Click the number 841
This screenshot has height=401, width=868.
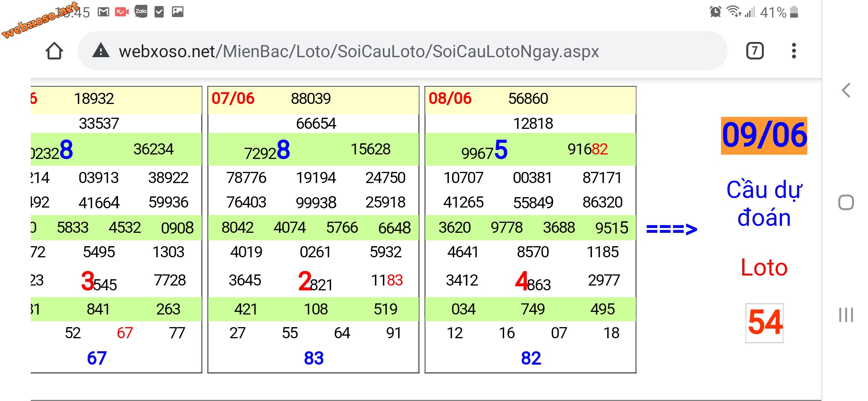click(98, 309)
